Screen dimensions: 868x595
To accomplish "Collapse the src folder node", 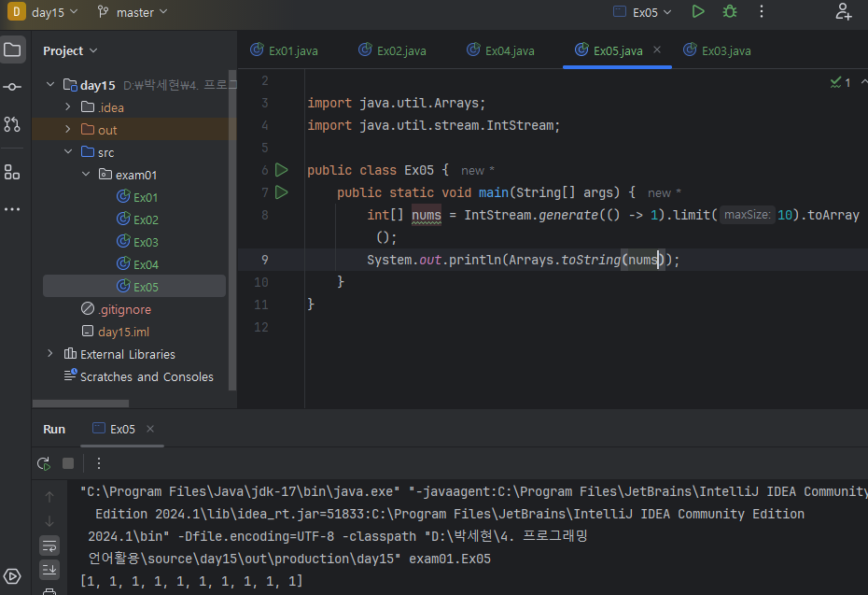I will pos(68,152).
